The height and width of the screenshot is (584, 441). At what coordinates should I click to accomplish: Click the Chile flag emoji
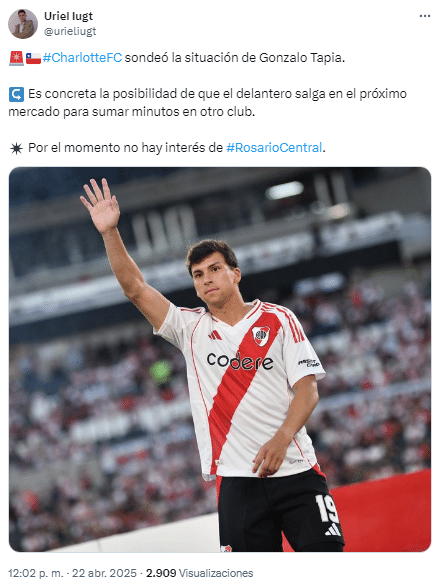coord(33,58)
